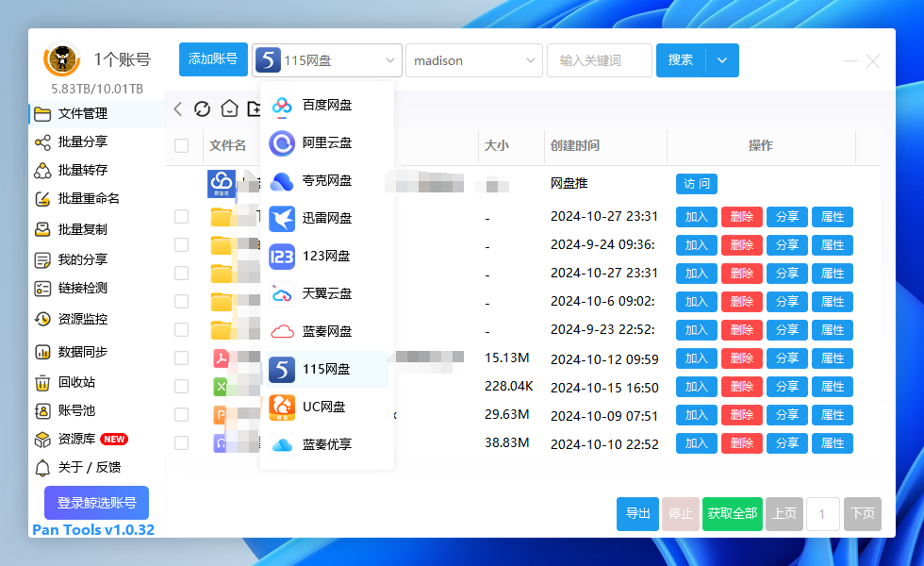Click 登录鲸选账号 button
Image resolution: width=924 pixels, height=566 pixels.
(x=96, y=503)
